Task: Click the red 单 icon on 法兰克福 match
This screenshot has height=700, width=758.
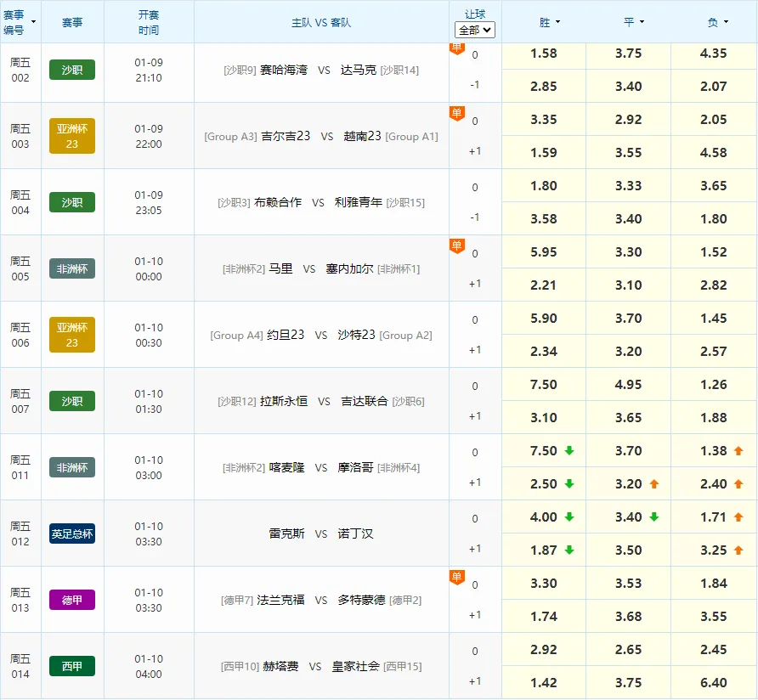Action: point(457,574)
